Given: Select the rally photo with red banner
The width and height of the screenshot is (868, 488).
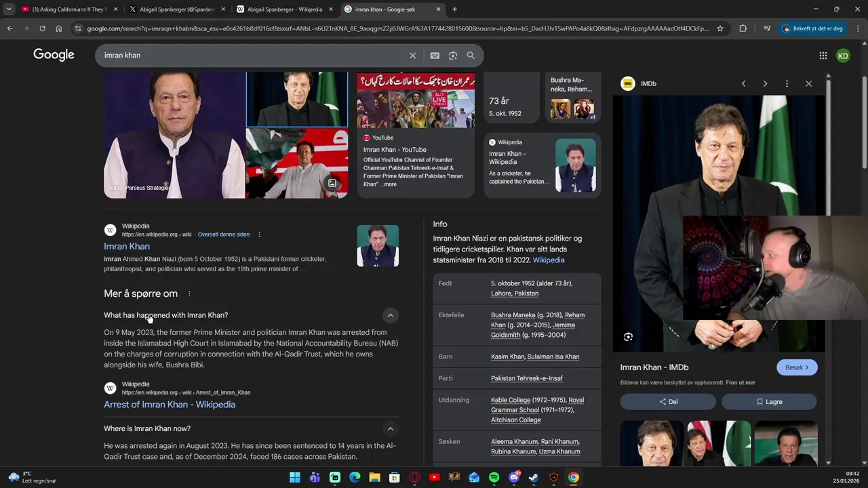Looking at the screenshot, I should pyautogui.click(x=297, y=163).
